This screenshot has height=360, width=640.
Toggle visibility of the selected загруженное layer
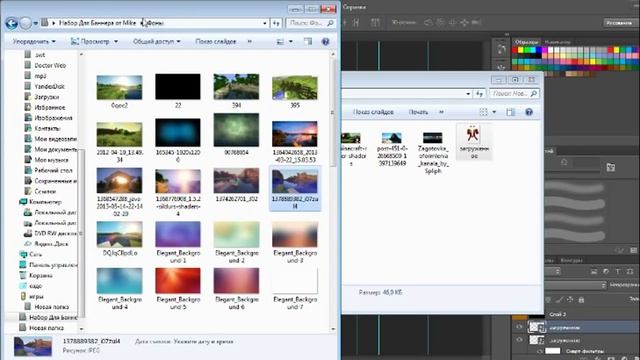tap(519, 327)
